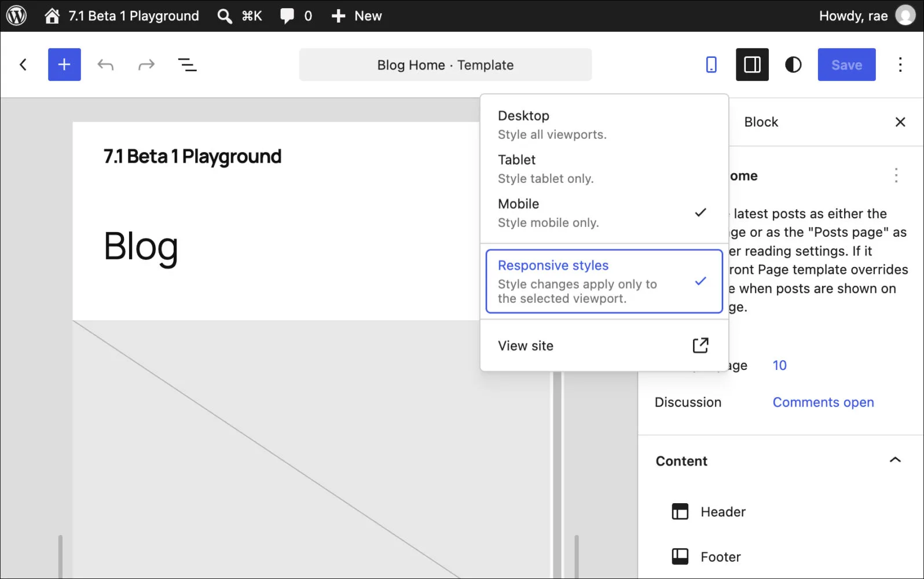The image size is (924, 579).
Task: Toggle the Responsive styles option
Action: pyautogui.click(x=604, y=281)
